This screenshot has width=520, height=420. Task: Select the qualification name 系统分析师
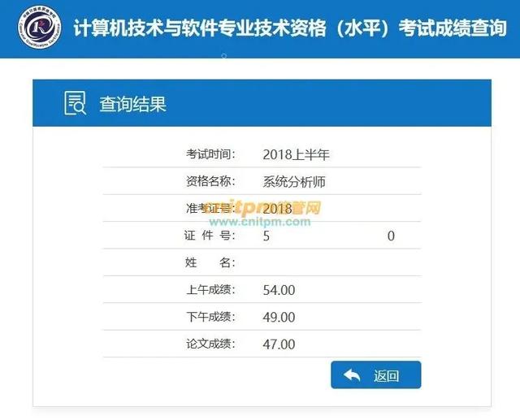coord(294,182)
